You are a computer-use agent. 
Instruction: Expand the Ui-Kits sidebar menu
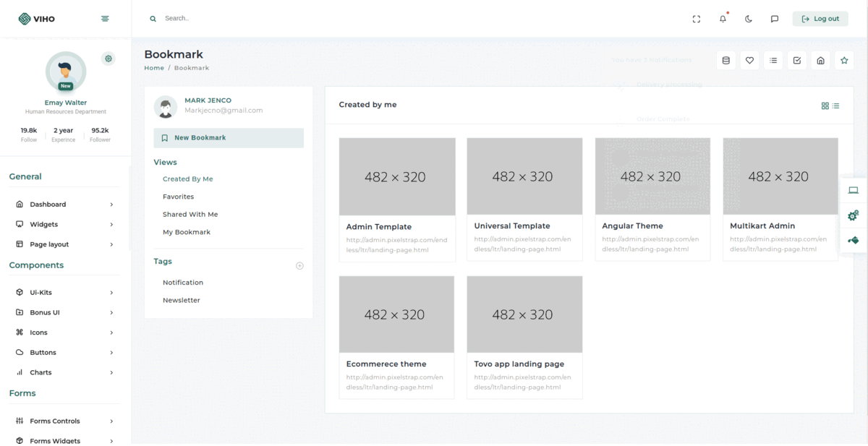pos(65,293)
